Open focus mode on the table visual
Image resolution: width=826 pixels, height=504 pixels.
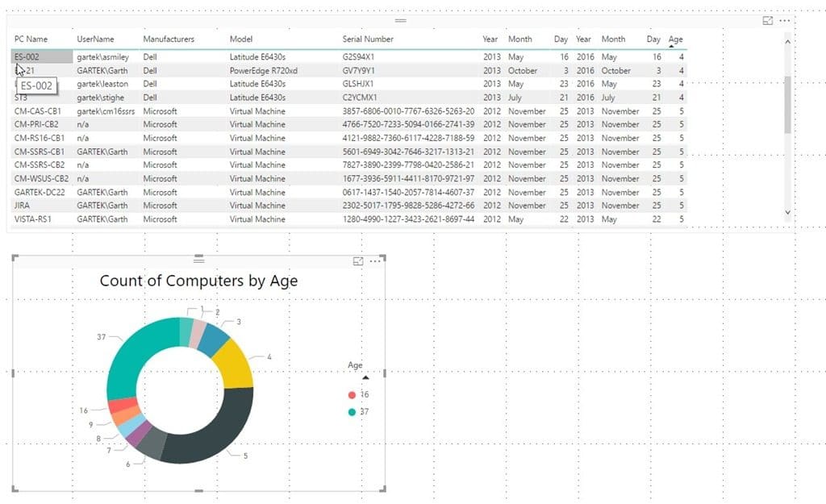pos(768,20)
